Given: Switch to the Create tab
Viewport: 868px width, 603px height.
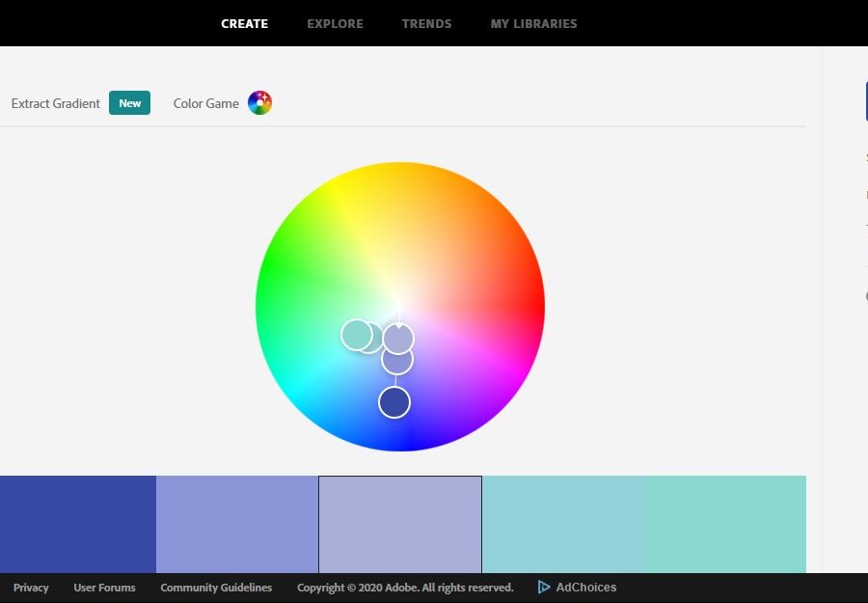Looking at the screenshot, I should tap(245, 23).
